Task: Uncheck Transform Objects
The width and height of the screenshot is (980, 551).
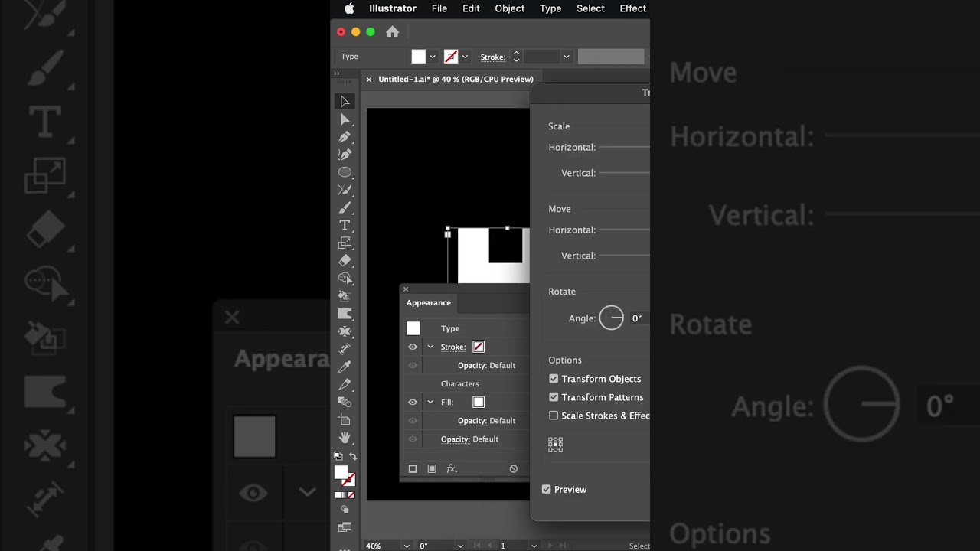Action: pos(554,379)
